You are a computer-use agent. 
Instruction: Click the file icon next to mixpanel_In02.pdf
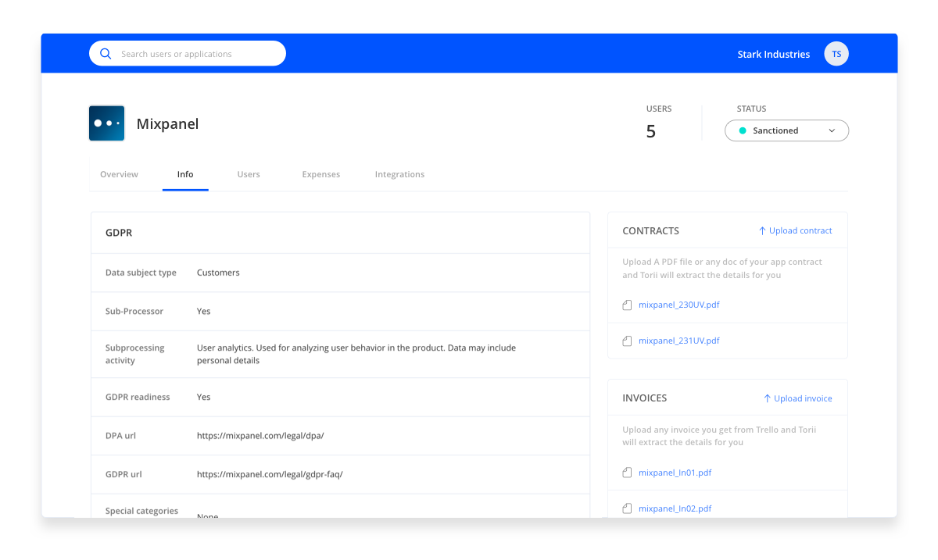[x=627, y=508]
